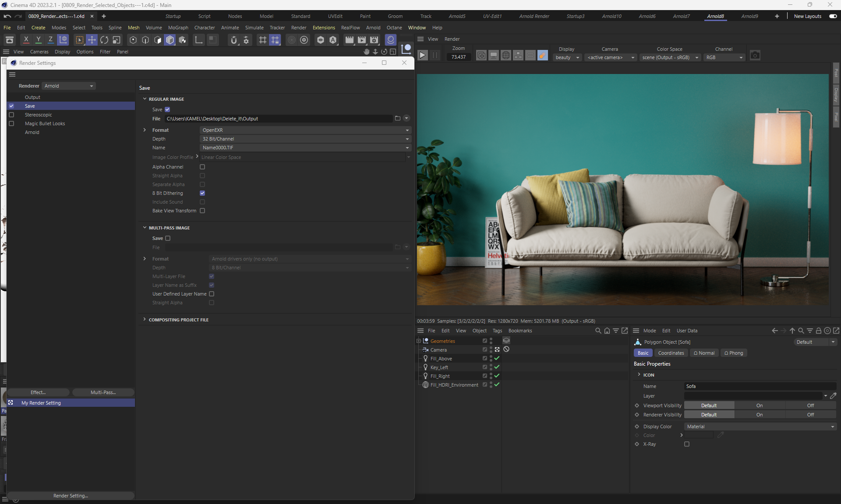Switch to the Coordinates tab

(x=671, y=353)
